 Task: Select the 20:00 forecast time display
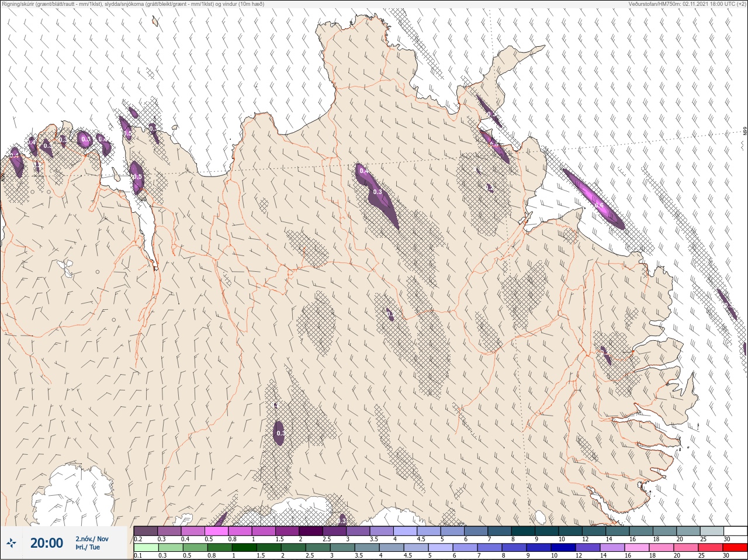tap(47, 543)
